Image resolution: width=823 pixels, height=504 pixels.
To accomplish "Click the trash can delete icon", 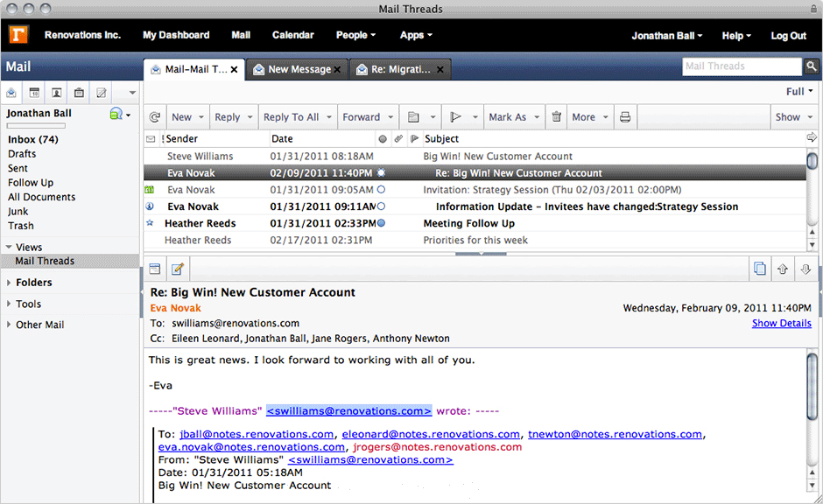I will [556, 117].
